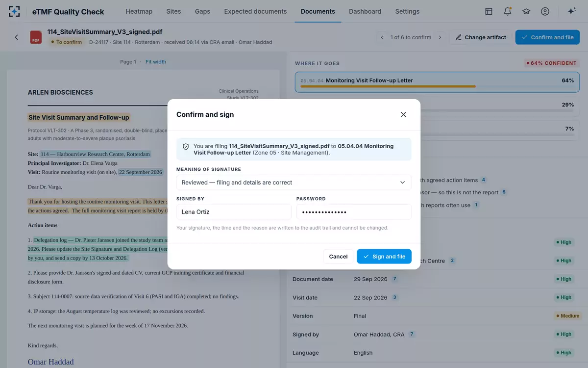588x368 pixels.
Task: Go to previous document to confirm
Action: click(x=382, y=37)
